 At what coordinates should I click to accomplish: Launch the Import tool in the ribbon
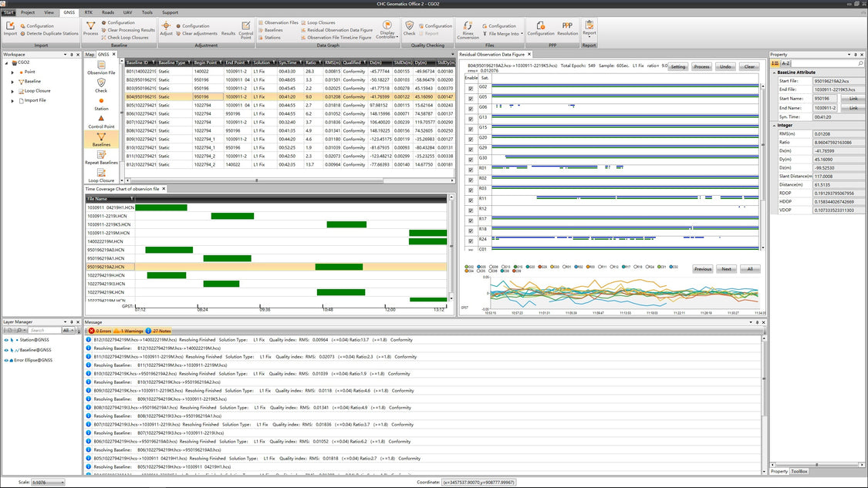11,30
